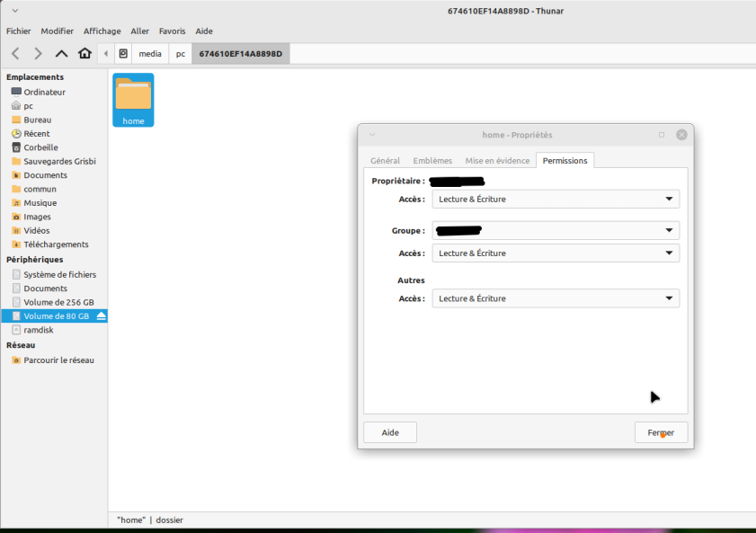Open the Fichier menu

coord(18,31)
